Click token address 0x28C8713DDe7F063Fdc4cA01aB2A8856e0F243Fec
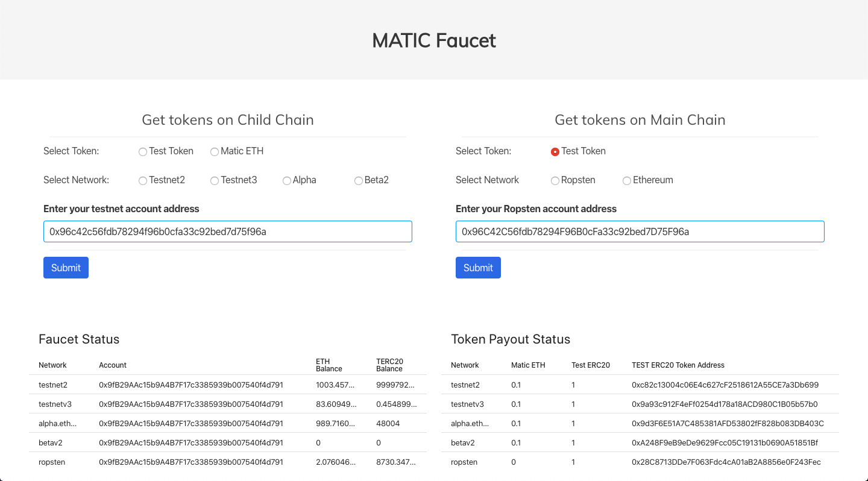This screenshot has width=868, height=481. pyautogui.click(x=726, y=462)
